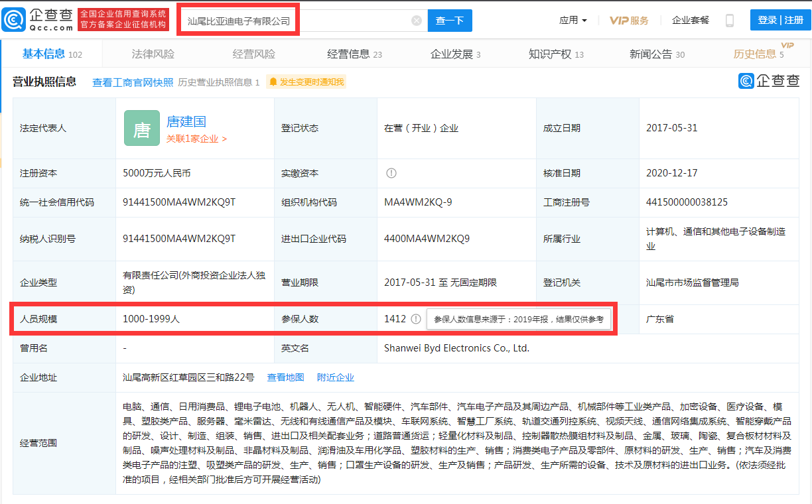The image size is (812, 504).
Task: Click the info icon beside 1412
Action: pyautogui.click(x=416, y=319)
